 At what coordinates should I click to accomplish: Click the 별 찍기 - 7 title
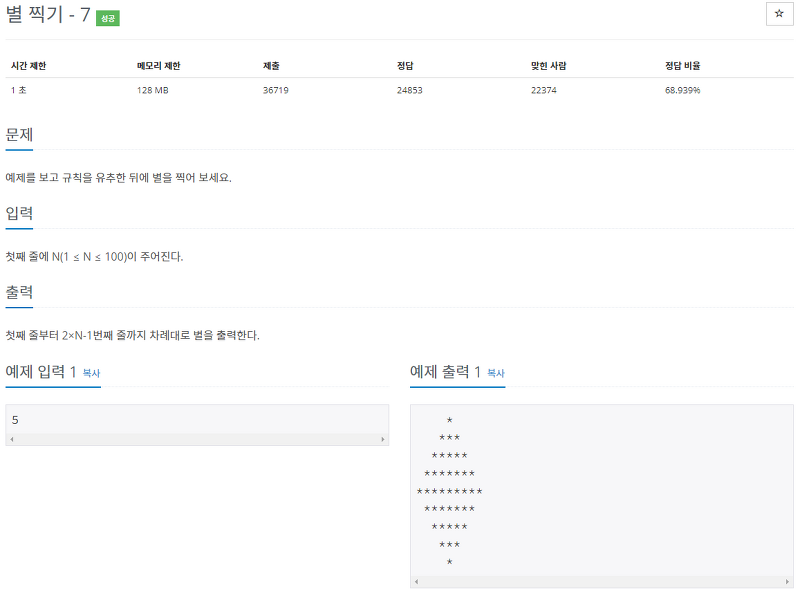(x=48, y=15)
